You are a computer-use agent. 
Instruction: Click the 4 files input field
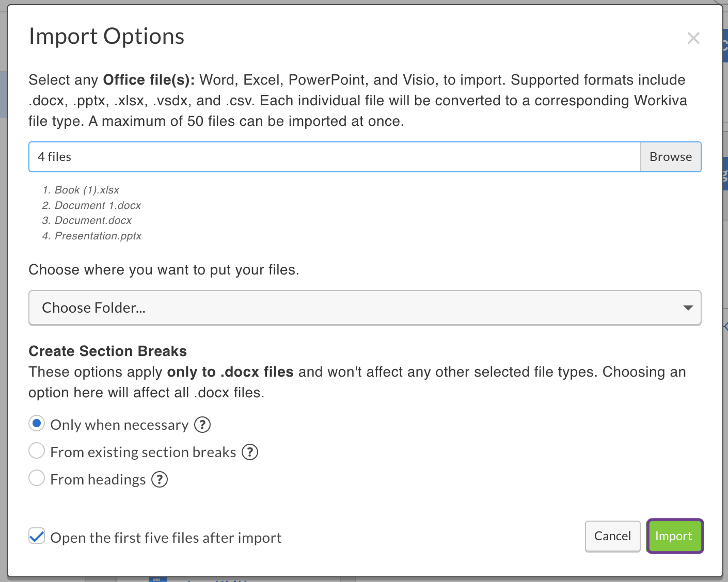[x=335, y=157]
